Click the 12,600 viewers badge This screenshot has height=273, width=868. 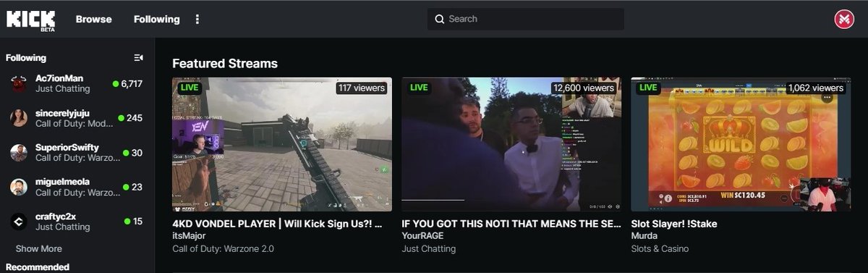(x=583, y=88)
